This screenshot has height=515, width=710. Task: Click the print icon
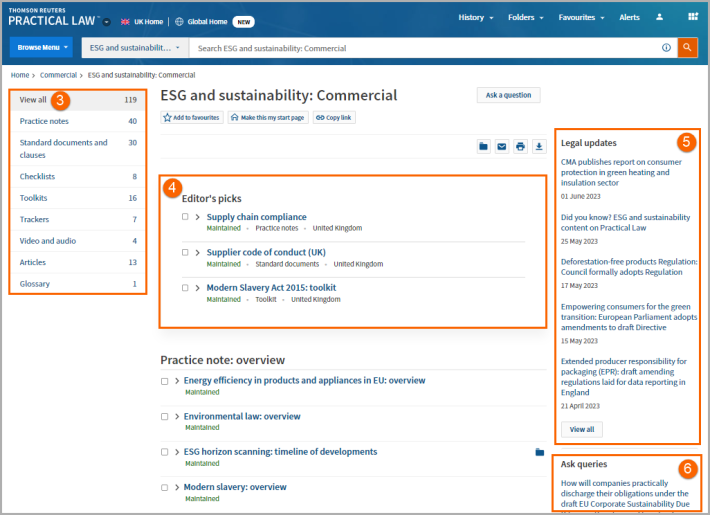[520, 146]
